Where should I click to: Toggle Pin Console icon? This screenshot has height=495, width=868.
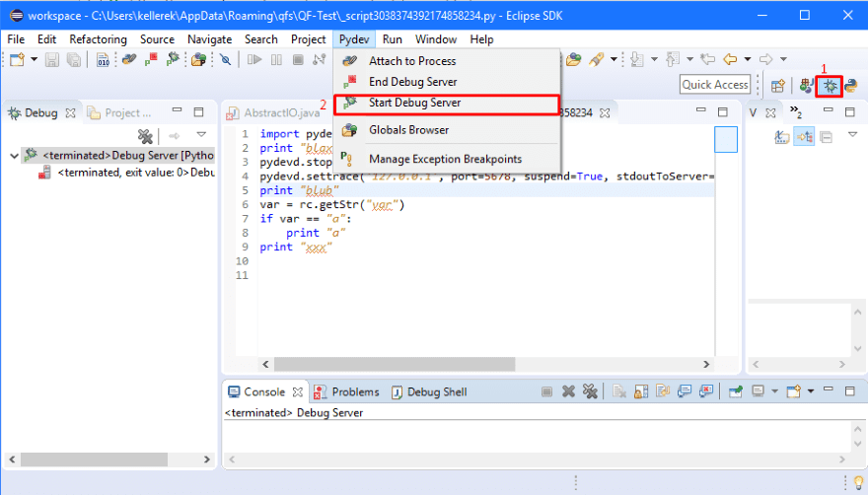click(735, 391)
